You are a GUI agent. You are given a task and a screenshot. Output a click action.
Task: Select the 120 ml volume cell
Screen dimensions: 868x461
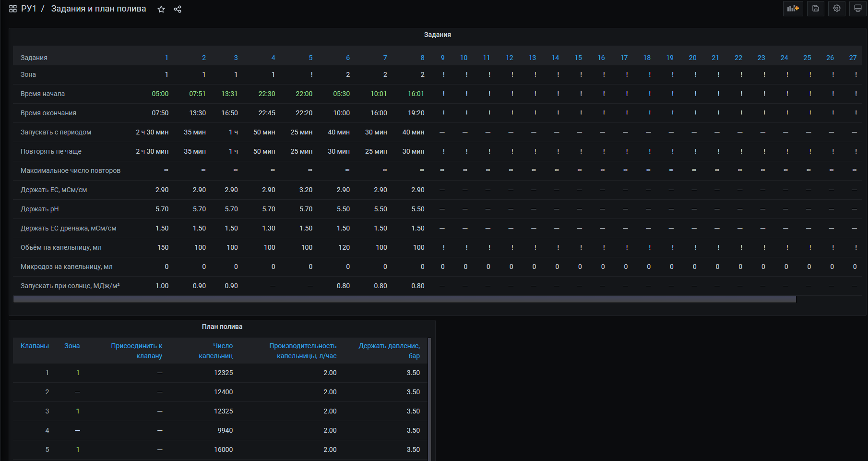point(344,247)
